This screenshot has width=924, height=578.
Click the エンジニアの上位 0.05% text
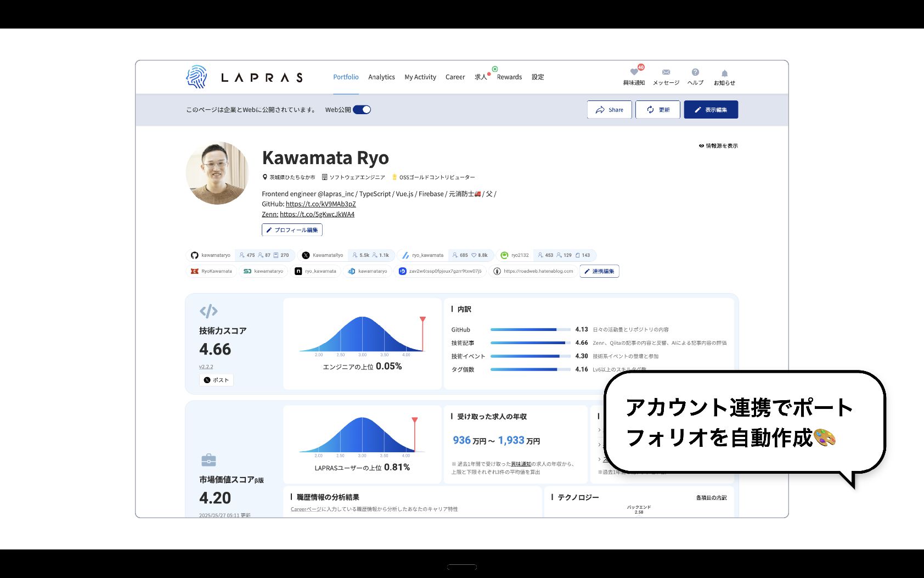tap(362, 367)
